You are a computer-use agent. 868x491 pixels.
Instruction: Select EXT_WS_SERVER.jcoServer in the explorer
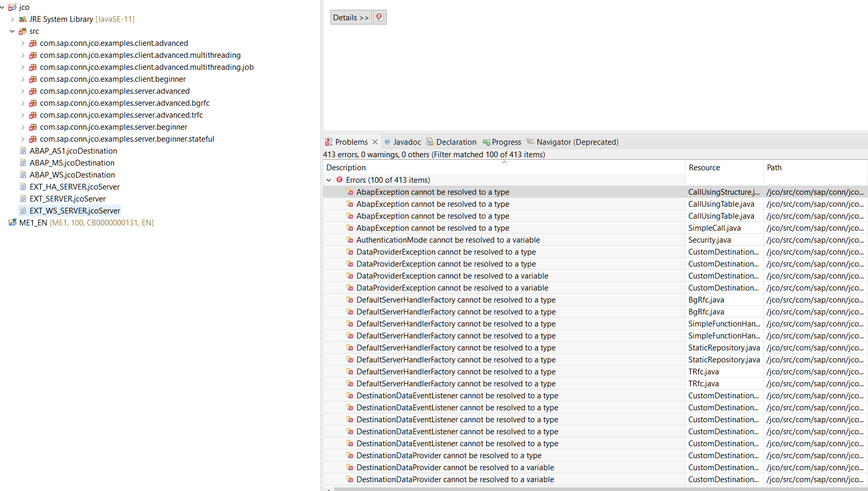click(x=75, y=210)
